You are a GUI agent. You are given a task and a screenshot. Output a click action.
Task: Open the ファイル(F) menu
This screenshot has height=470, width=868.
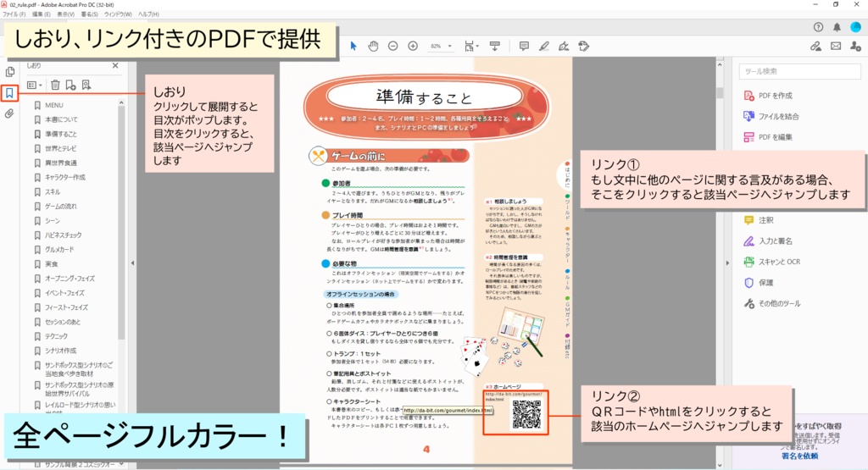point(14,14)
